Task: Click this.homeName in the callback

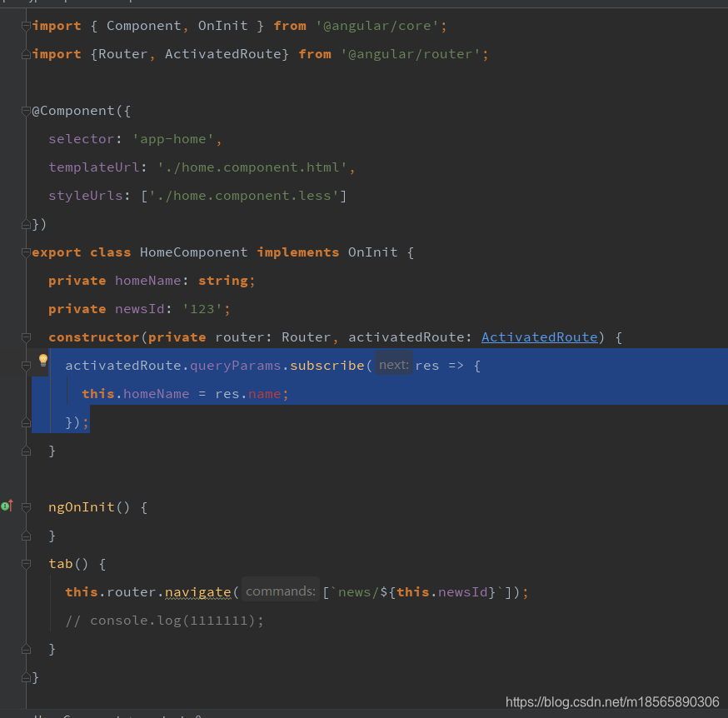Action: (x=136, y=394)
